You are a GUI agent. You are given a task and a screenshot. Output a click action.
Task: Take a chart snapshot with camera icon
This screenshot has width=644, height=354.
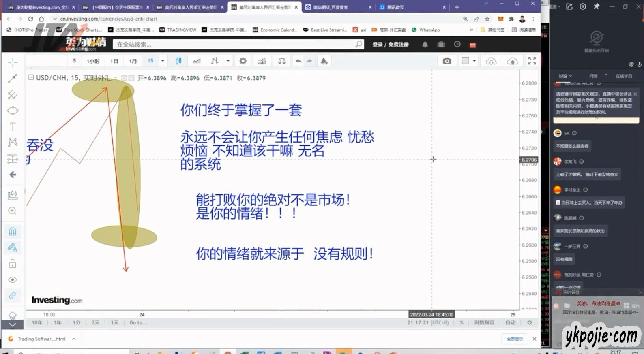click(x=447, y=61)
